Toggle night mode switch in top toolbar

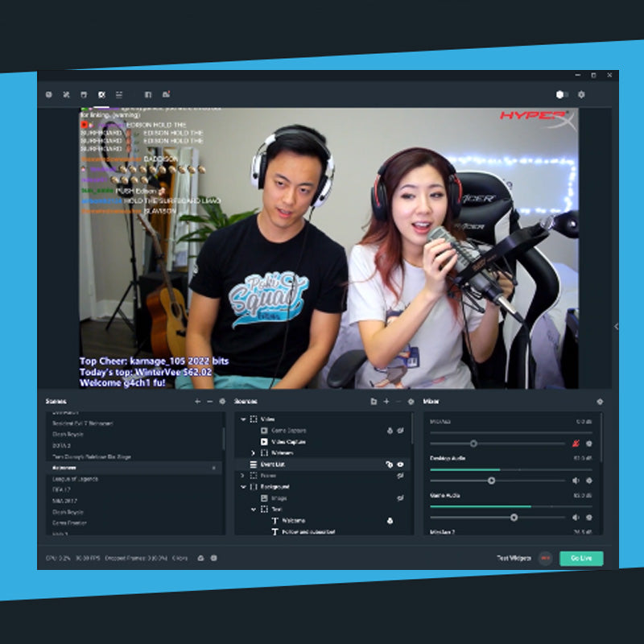(562, 94)
